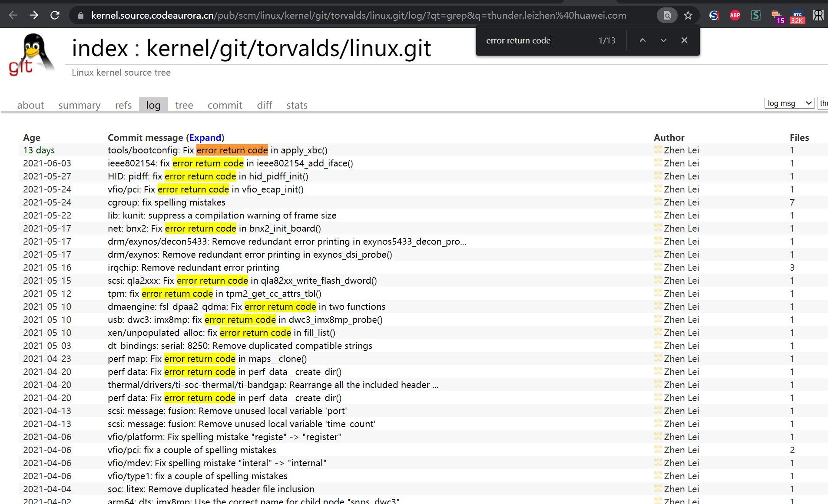Open commit 'xen/unpopulated-alloc: fix error return code'
Screen dimensions: 828x504
pyautogui.click(x=222, y=333)
